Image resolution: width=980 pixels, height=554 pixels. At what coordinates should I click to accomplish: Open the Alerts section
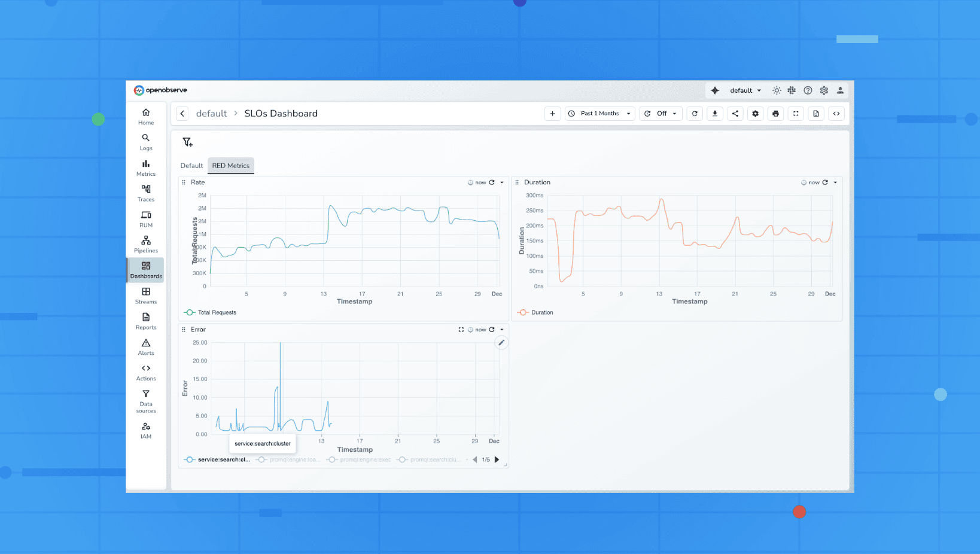[x=145, y=348]
